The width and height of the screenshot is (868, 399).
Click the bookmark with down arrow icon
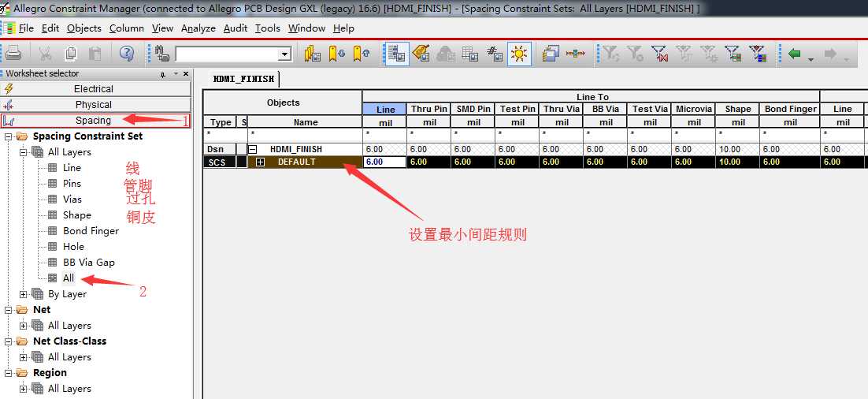point(337,54)
